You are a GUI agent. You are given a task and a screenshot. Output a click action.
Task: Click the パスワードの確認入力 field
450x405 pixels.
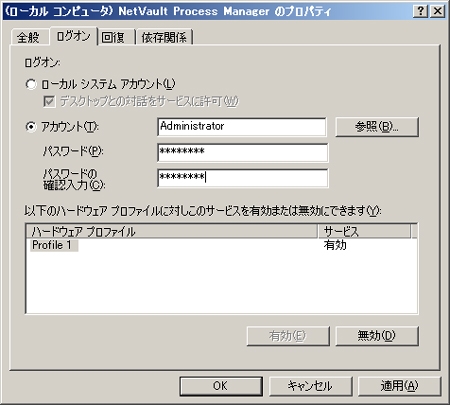[x=243, y=178]
